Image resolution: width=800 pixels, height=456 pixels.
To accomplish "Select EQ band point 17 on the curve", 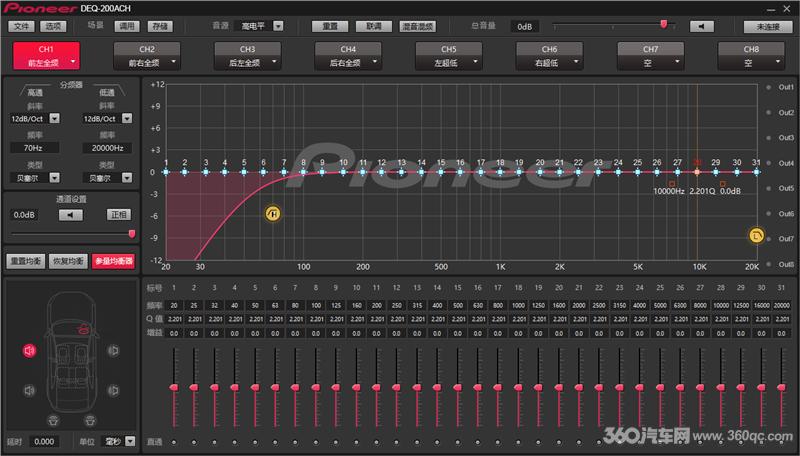I will [481, 172].
